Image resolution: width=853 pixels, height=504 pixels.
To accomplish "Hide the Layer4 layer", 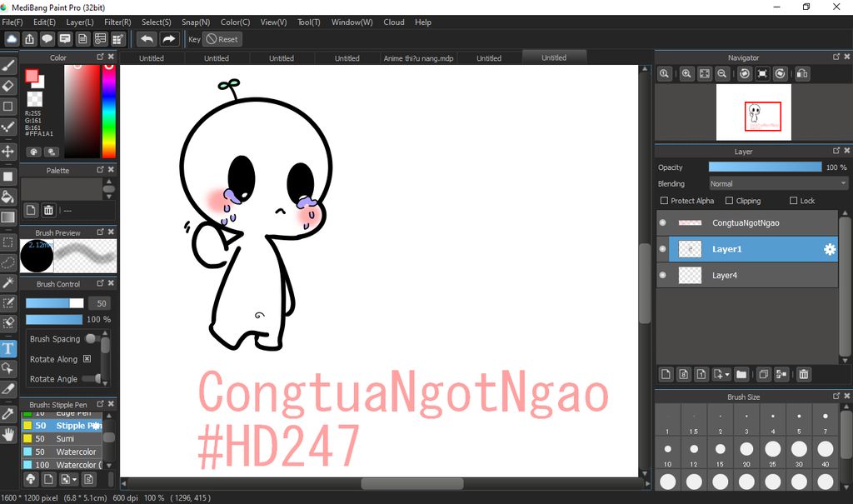I will (x=662, y=276).
